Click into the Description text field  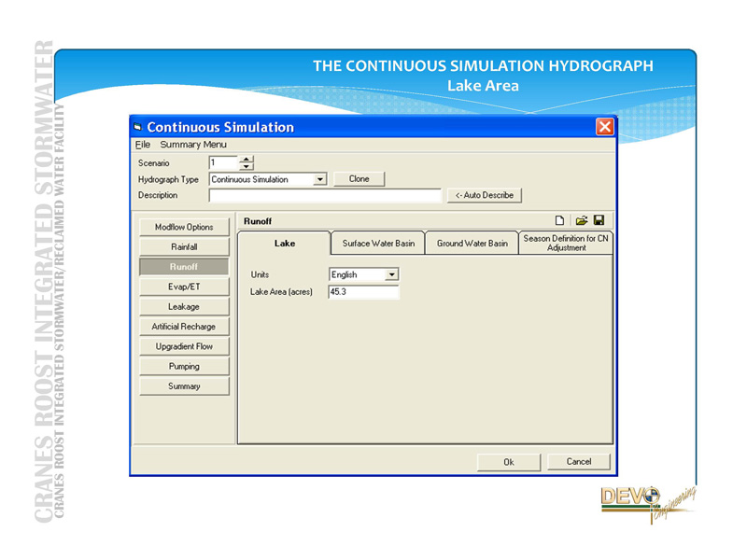click(324, 196)
